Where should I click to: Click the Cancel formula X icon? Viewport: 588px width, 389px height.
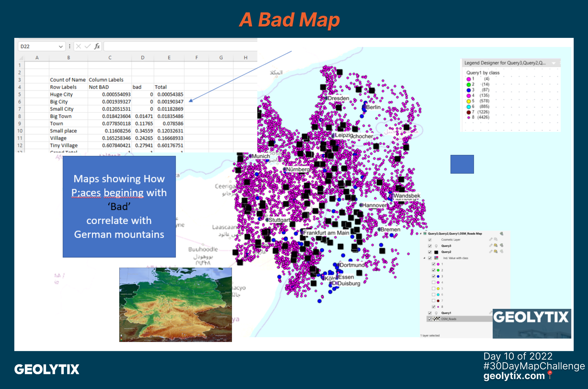coord(79,46)
